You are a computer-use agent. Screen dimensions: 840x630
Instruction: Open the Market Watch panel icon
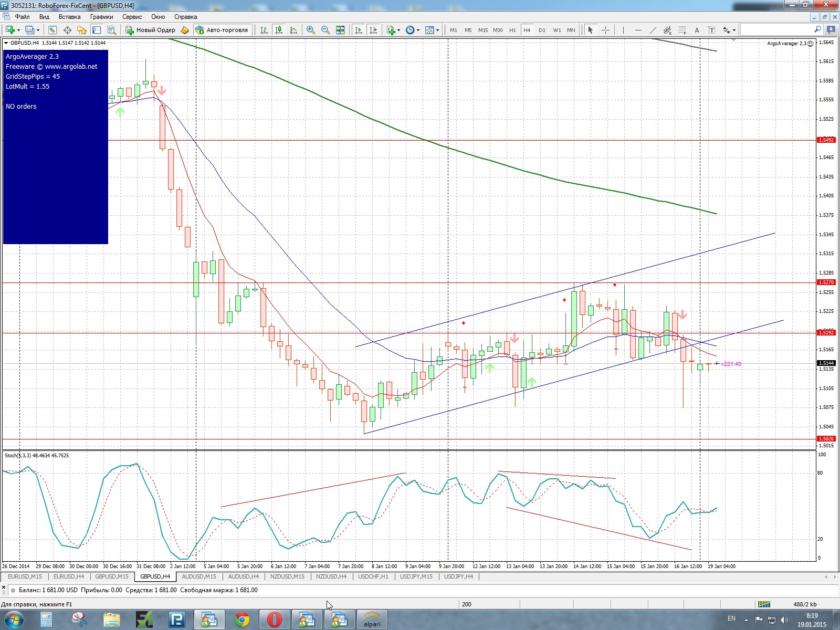tap(52, 30)
